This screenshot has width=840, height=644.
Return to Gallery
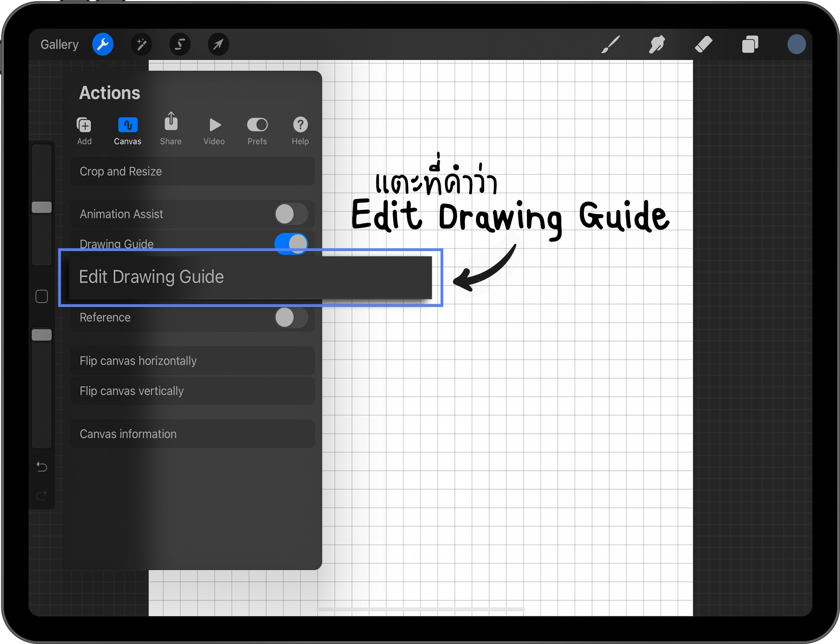[59, 44]
